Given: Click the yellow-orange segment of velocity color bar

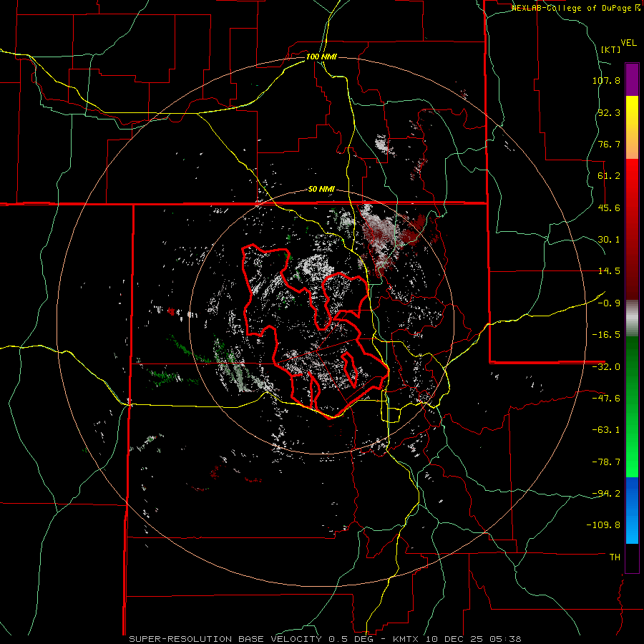Looking at the screenshot, I should (632, 127).
